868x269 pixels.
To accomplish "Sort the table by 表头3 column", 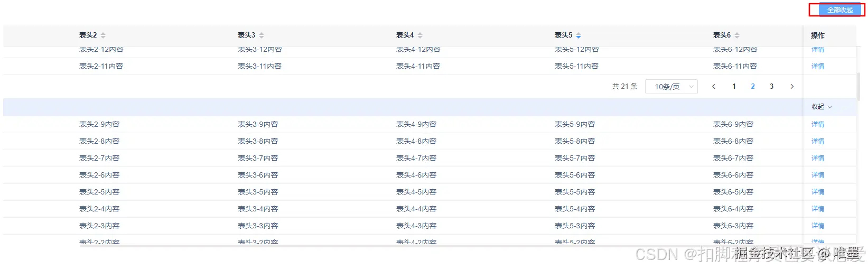I will coord(262,35).
